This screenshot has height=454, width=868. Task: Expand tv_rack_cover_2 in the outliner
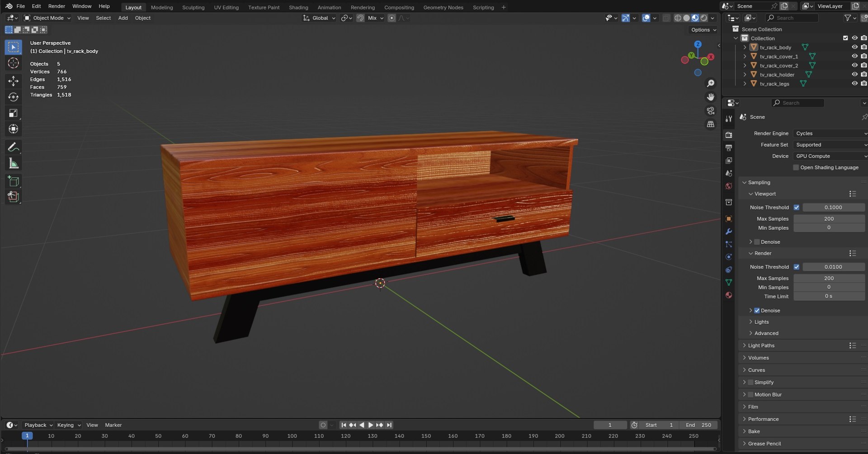pos(745,66)
